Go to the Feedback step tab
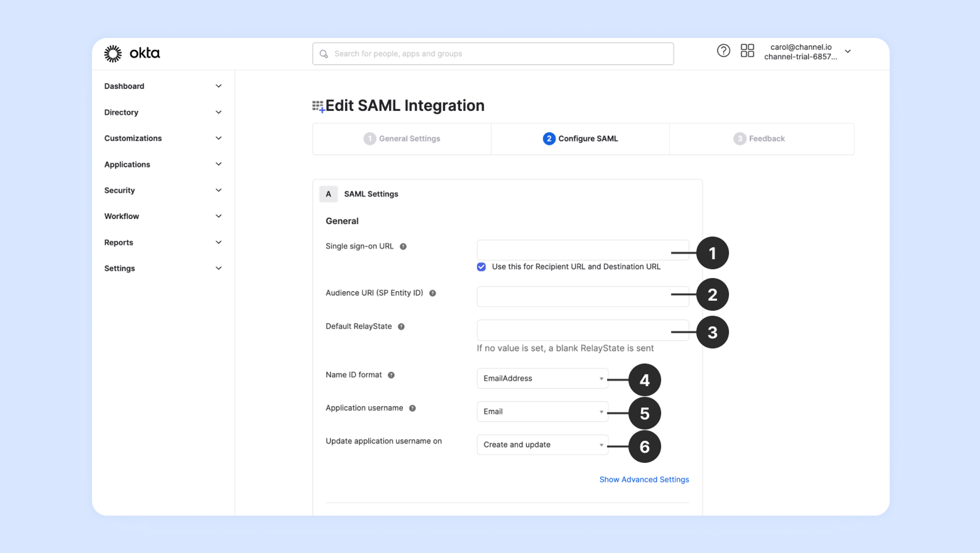The image size is (980, 553). [759, 139]
